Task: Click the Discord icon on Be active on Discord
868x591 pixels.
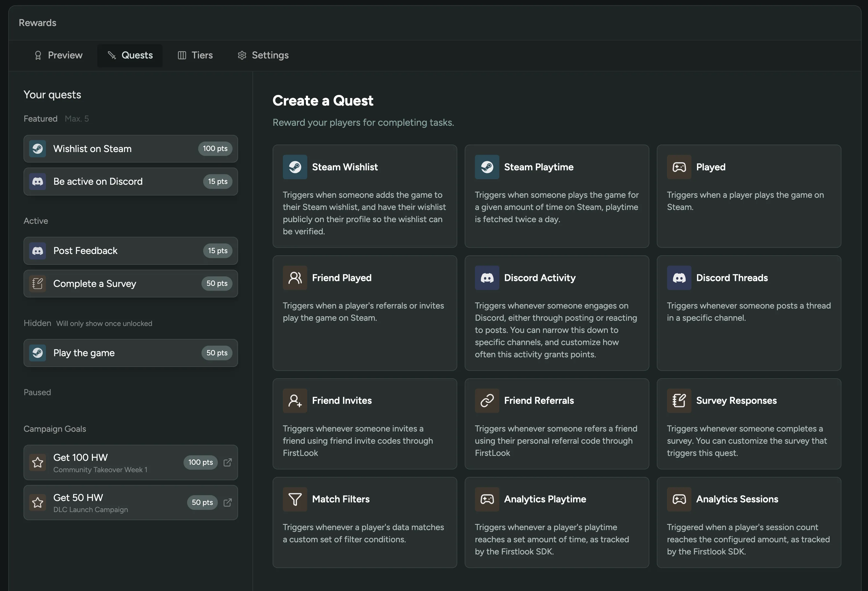Action: [38, 182]
